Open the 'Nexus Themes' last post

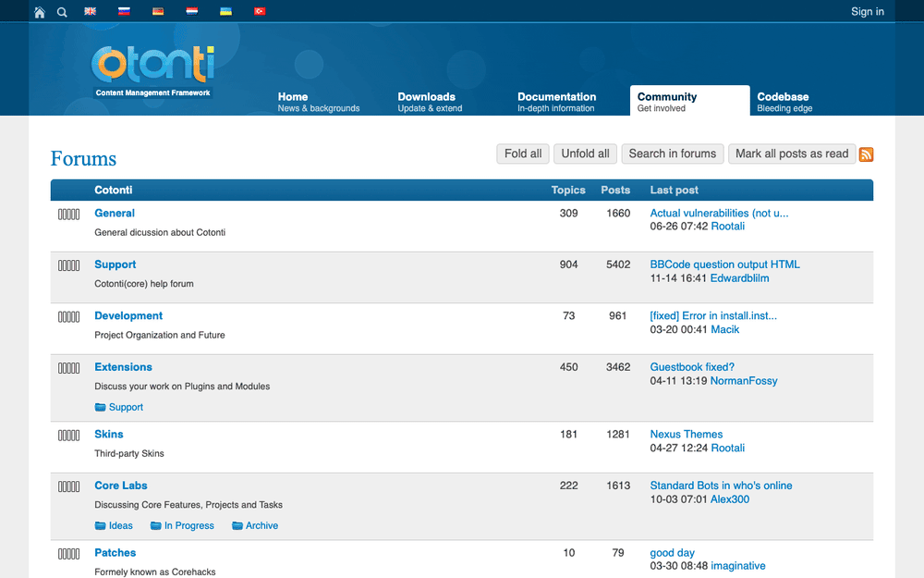[x=686, y=435]
